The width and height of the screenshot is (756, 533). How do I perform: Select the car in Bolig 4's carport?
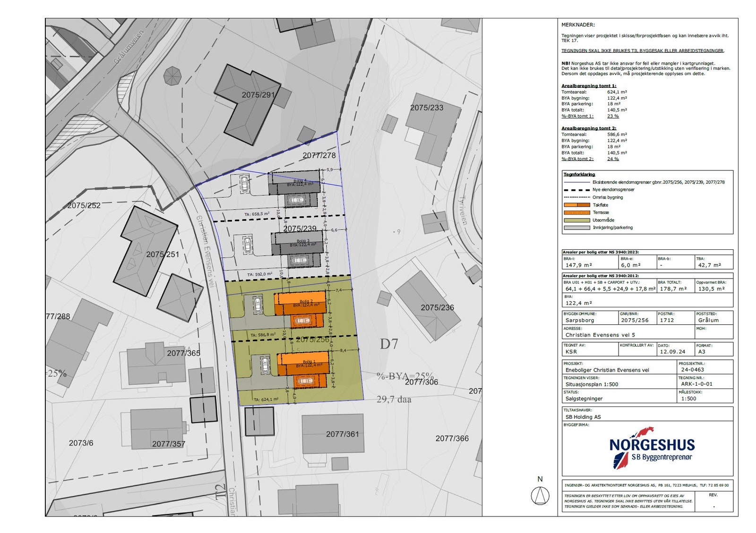pos(296,200)
